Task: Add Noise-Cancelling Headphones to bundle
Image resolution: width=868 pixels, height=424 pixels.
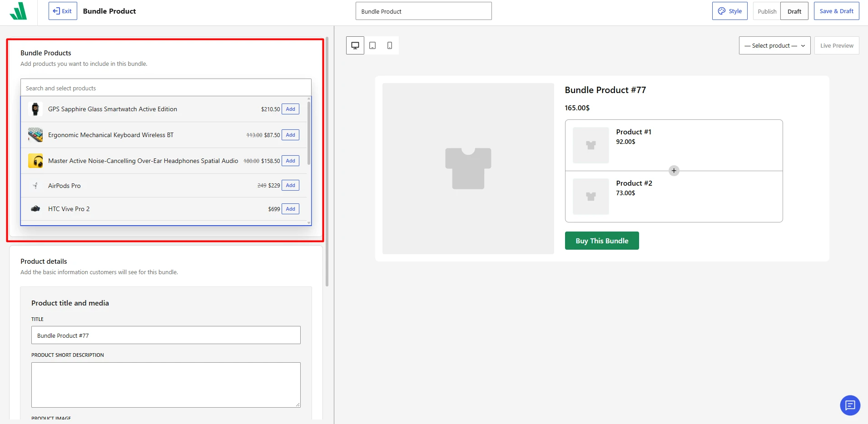Action: 290,161
